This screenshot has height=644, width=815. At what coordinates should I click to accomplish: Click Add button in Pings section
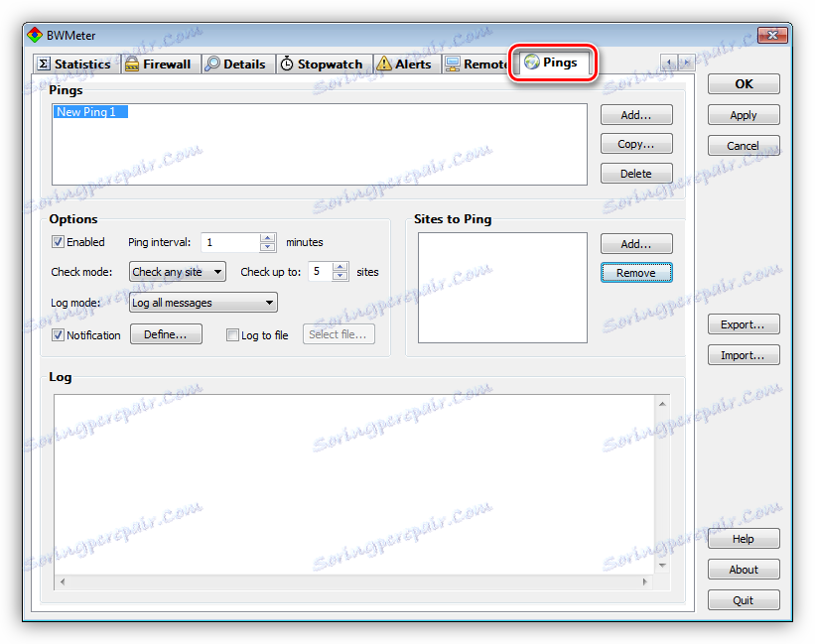click(x=636, y=115)
